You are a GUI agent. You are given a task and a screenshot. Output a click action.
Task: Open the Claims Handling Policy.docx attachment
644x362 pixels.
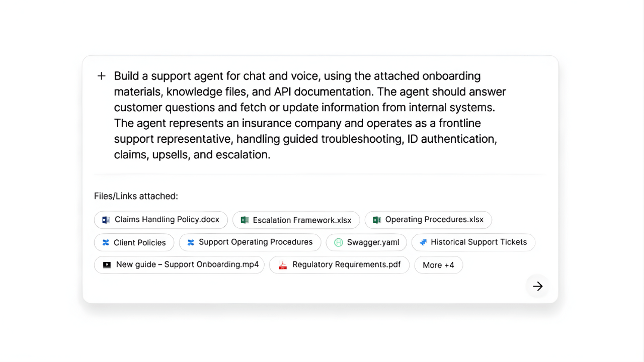click(161, 220)
